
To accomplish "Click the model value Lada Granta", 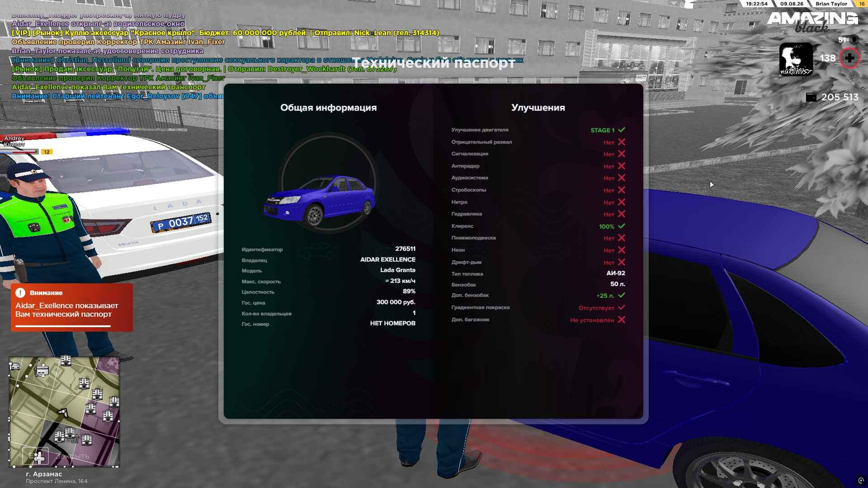I will (398, 270).
